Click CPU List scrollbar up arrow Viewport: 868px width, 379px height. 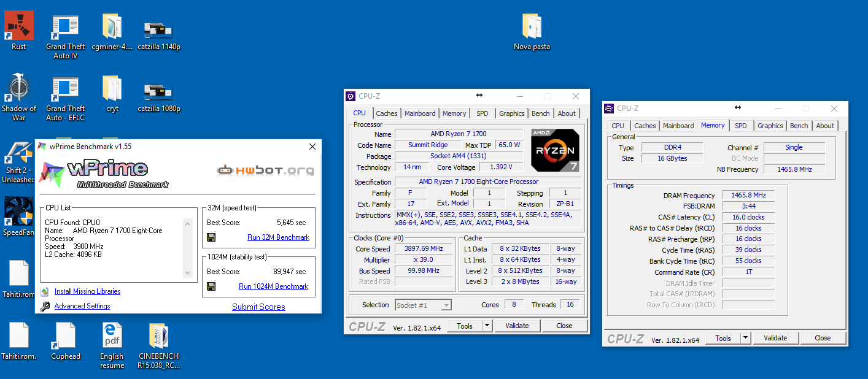(188, 223)
